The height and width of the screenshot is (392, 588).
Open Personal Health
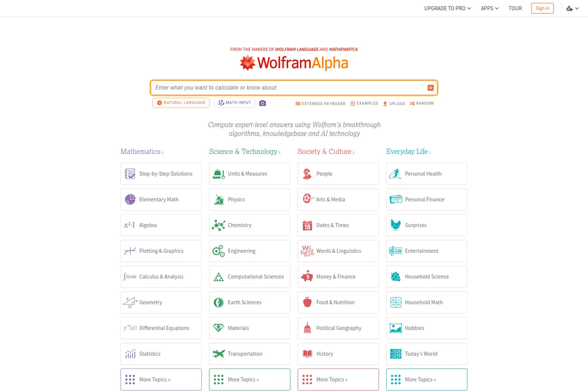pos(426,173)
